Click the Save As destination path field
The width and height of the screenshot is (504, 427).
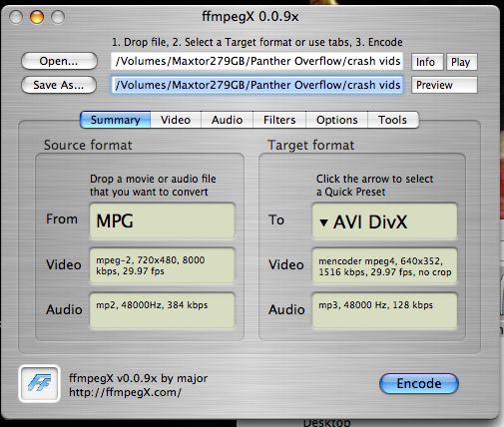click(256, 85)
